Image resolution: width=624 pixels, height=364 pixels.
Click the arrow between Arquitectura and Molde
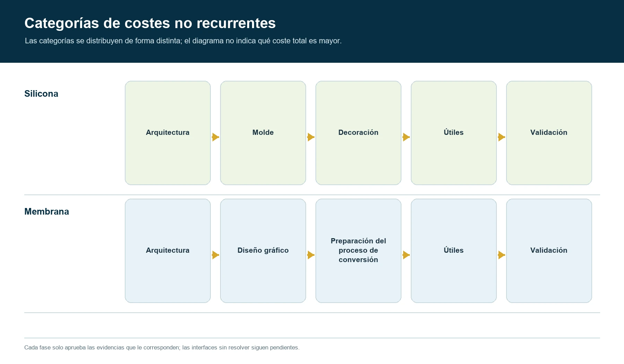click(215, 137)
